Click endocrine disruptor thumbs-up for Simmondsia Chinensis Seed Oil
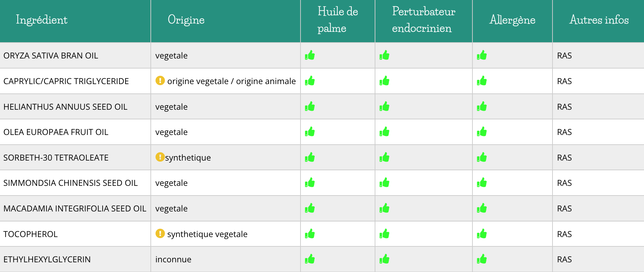Screen dimensions: 644x272 click(384, 182)
